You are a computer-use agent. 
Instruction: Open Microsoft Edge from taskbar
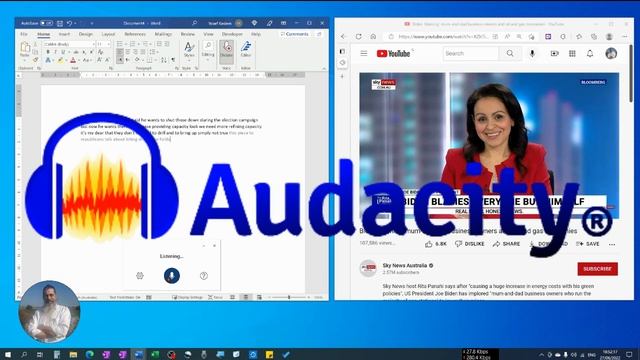(x=90, y=354)
